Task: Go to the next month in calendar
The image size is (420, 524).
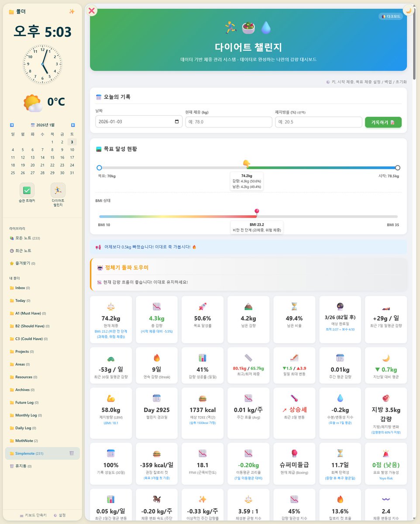Action: pyautogui.click(x=73, y=125)
